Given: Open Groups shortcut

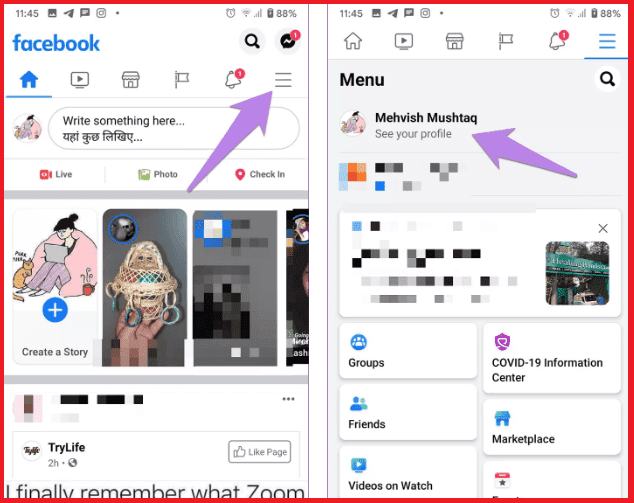Looking at the screenshot, I should click(408, 351).
